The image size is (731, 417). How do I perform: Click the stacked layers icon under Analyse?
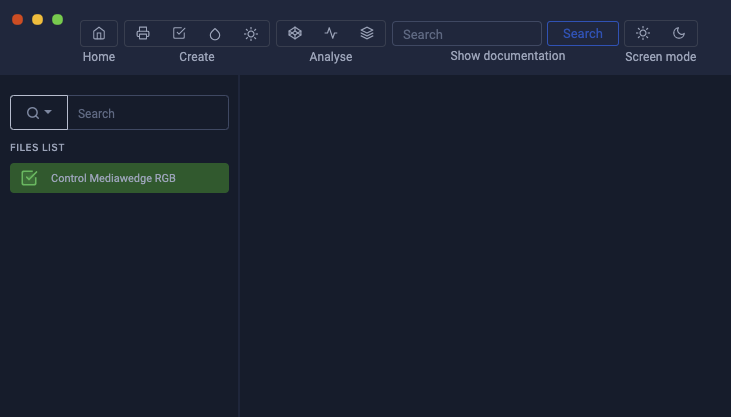point(367,33)
